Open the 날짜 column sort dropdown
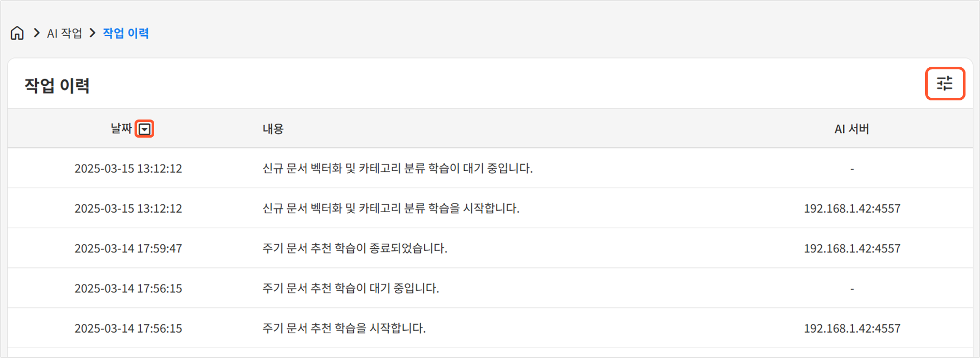Image resolution: width=980 pixels, height=358 pixels. pos(144,129)
